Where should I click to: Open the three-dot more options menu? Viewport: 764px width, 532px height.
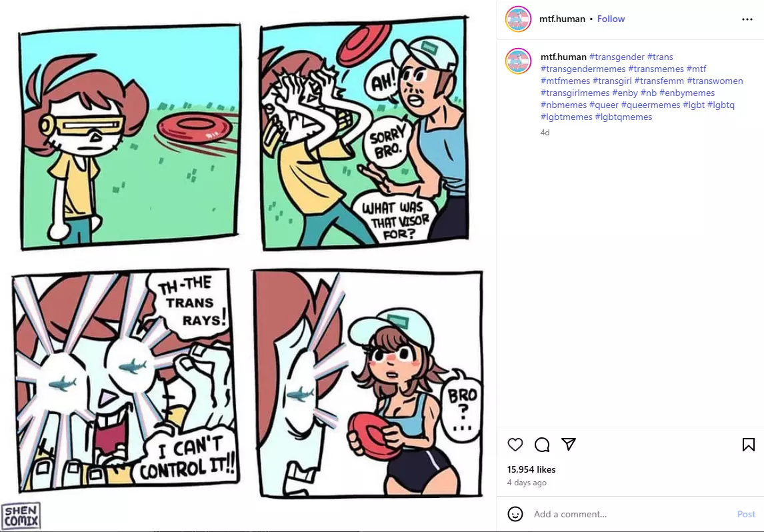(x=747, y=19)
